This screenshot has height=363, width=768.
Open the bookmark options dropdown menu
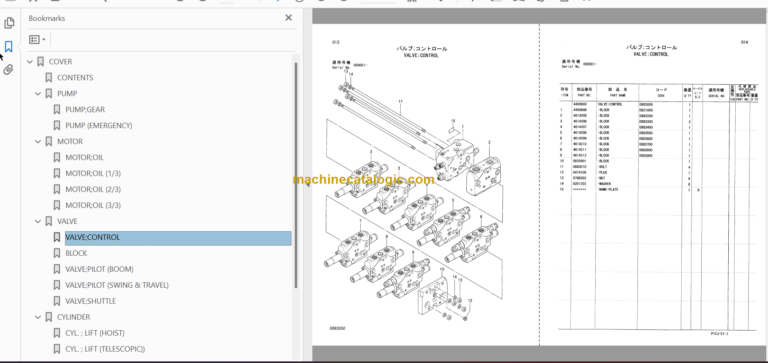37,39
